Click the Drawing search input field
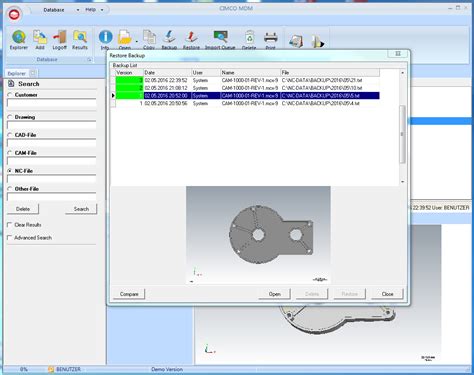This screenshot has height=375, width=474. 52,125
